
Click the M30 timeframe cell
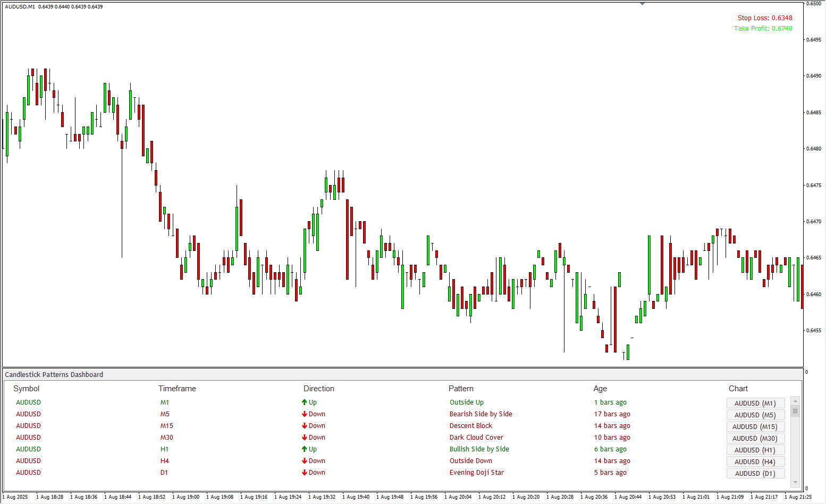(167, 438)
